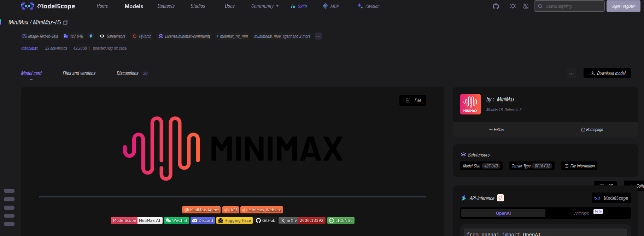
Task: Click the 427.04B parameter tag
Action: (x=73, y=36)
